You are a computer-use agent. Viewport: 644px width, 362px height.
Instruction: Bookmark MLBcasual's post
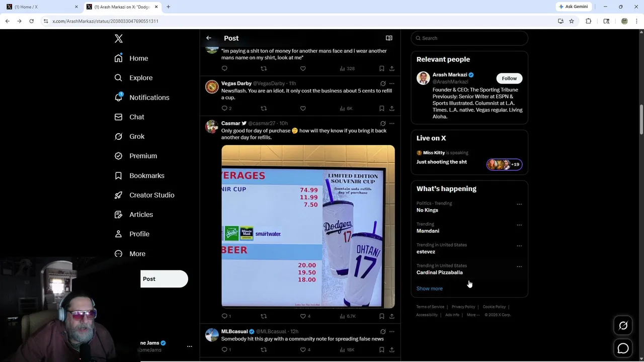(381, 349)
